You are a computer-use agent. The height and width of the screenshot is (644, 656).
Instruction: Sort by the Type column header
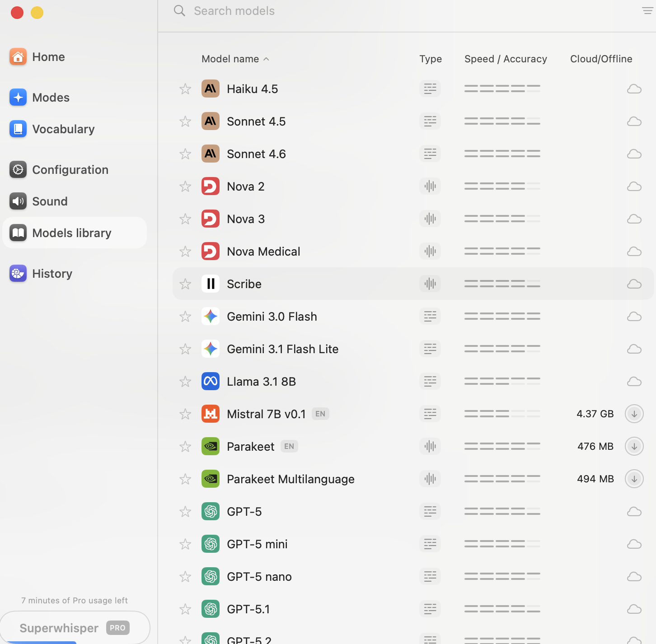[x=430, y=59]
